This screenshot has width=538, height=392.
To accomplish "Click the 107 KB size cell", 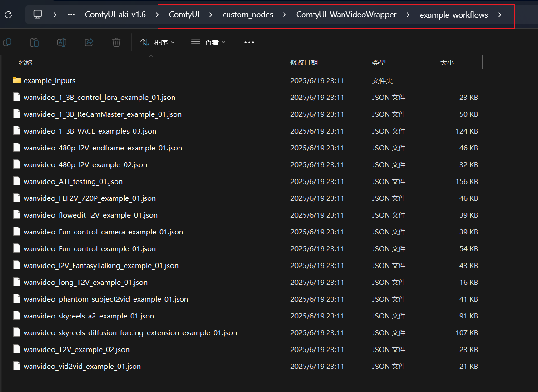I will click(466, 332).
